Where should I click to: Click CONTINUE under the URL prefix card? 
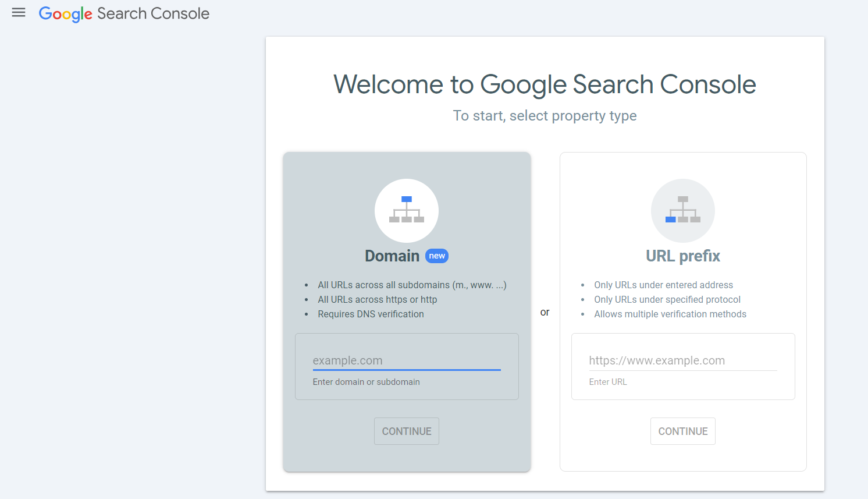(x=683, y=431)
